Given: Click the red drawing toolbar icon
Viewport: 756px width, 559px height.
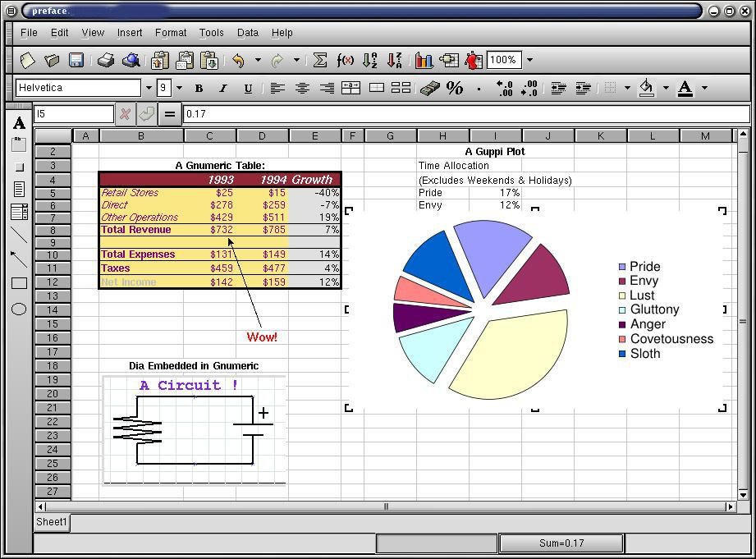Looking at the screenshot, I should click(474, 60).
